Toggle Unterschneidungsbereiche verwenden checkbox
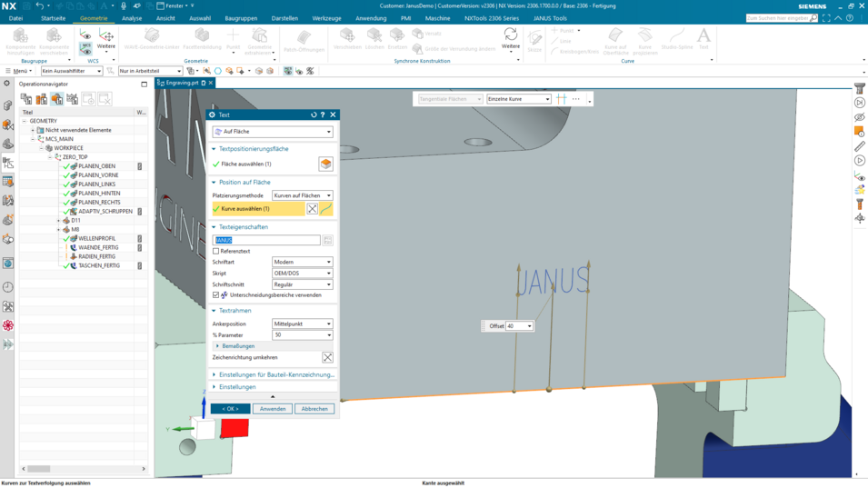 pyautogui.click(x=216, y=295)
